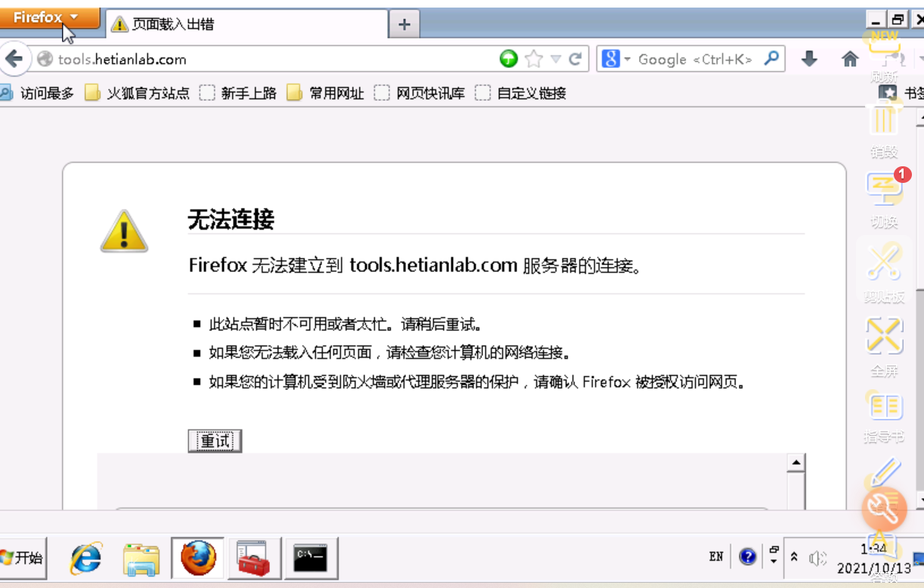Image resolution: width=924 pixels, height=588 pixels.
Task: Click the orange wrench floating button
Action: (x=884, y=509)
